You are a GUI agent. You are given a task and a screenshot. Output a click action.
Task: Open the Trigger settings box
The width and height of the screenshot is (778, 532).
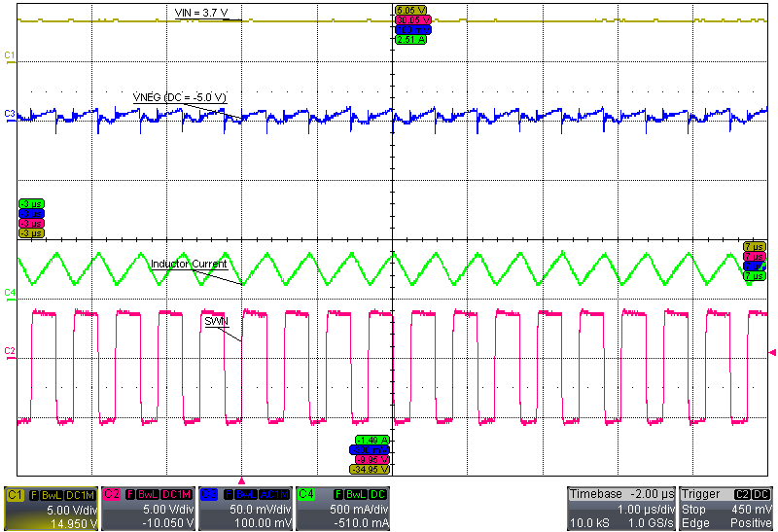coord(726,508)
